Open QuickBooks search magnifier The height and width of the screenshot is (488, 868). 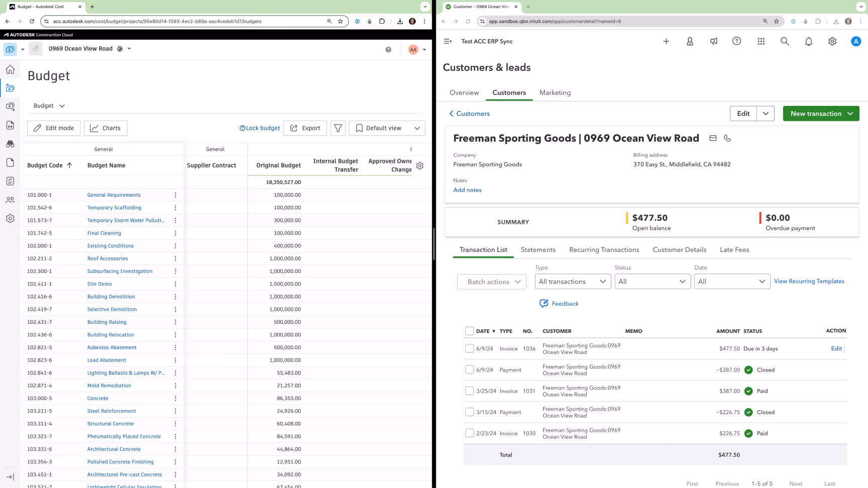click(785, 41)
